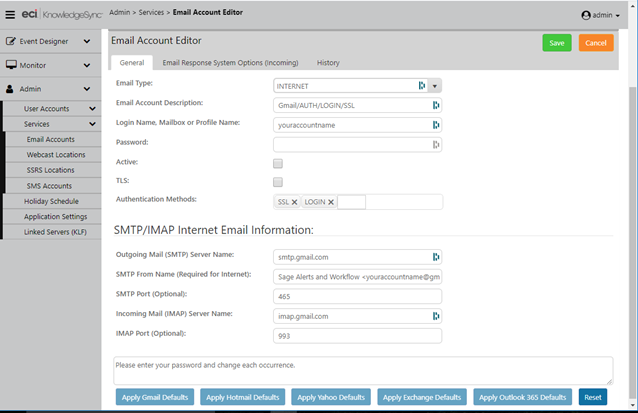638x413 pixels.
Task: Click the variable icon in Email Type field
Action: coord(422,85)
